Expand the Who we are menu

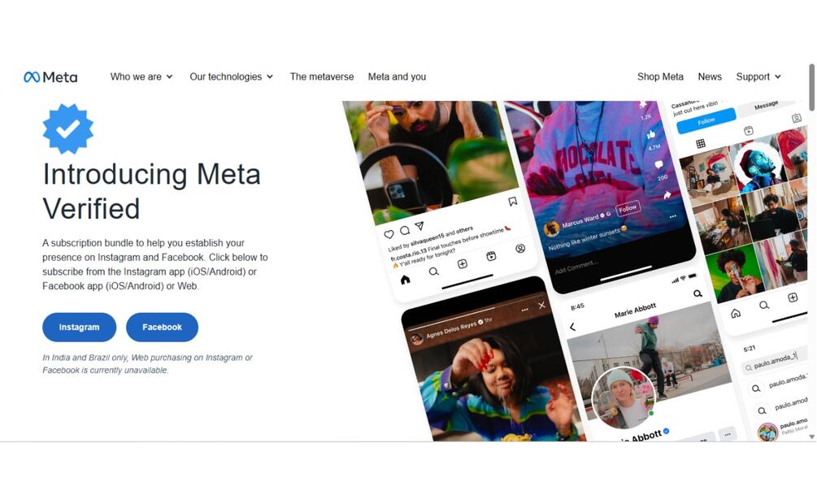tap(141, 76)
